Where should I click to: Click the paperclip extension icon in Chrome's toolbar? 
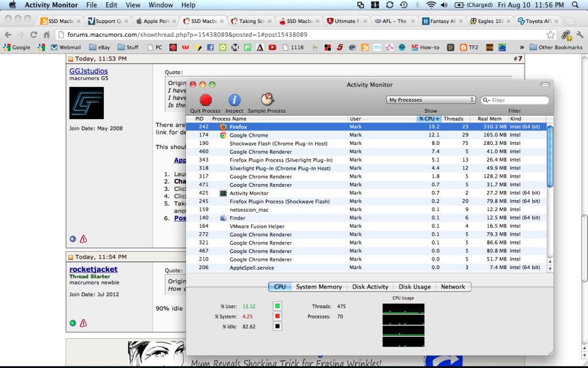point(566,35)
